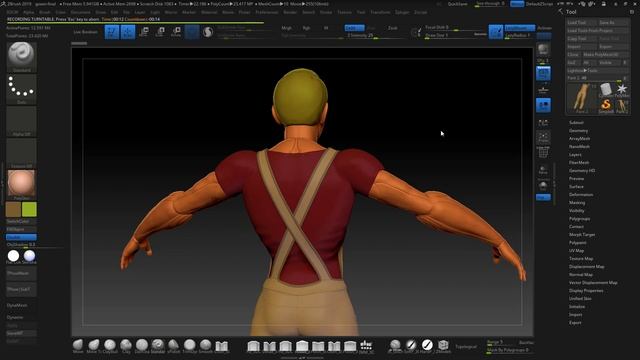Select the SimpleBrush tool thumbnail
The image size is (640, 360).
(606, 106)
